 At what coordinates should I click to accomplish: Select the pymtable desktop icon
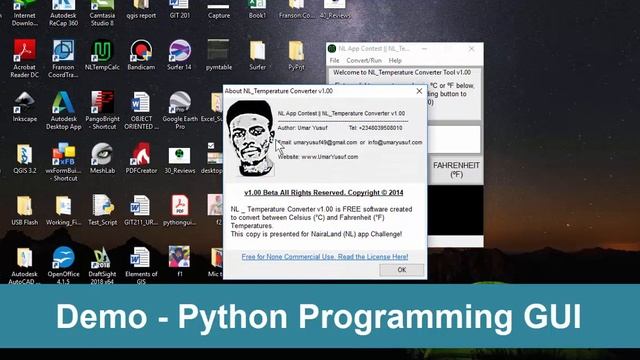(x=218, y=55)
